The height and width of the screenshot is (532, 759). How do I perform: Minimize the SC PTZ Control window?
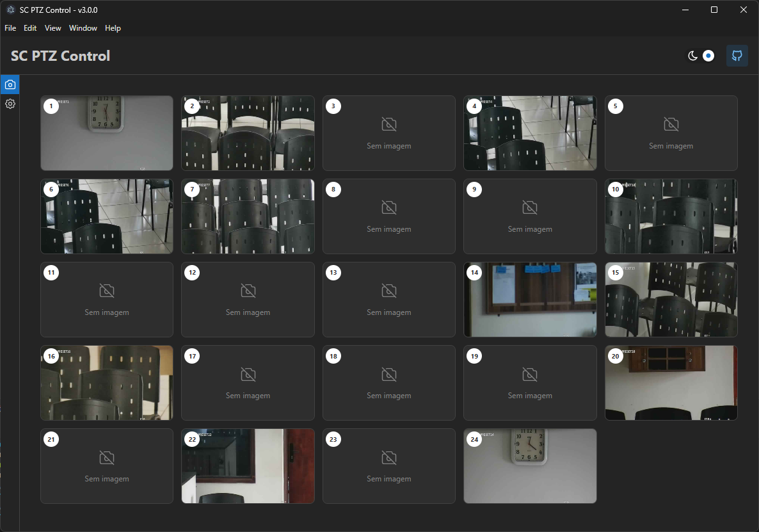685,10
